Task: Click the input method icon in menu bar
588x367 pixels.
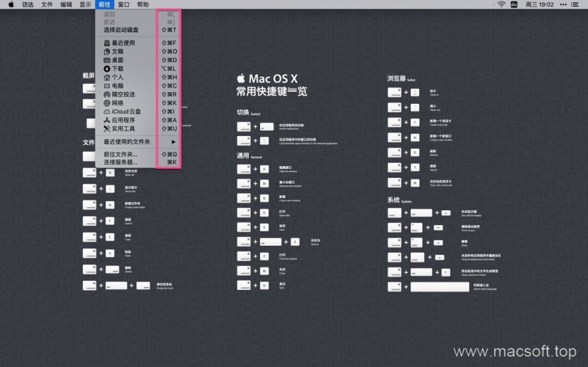Action: tap(514, 4)
